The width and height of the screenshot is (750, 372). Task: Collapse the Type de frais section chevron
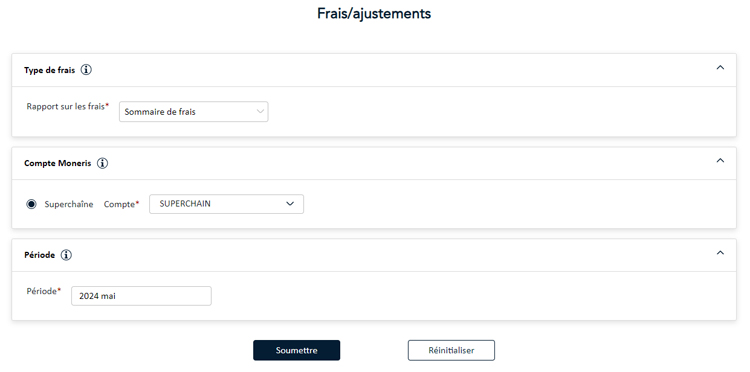(x=720, y=67)
